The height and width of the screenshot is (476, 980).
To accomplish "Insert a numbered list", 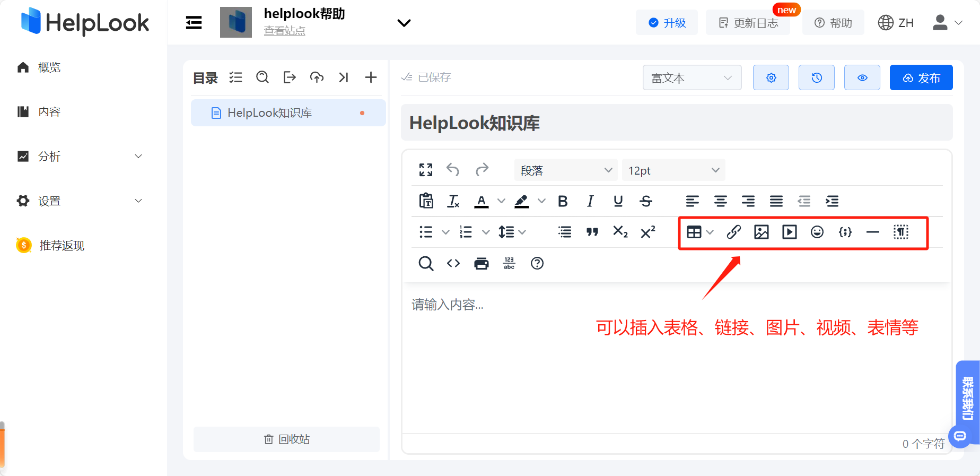I will (466, 232).
